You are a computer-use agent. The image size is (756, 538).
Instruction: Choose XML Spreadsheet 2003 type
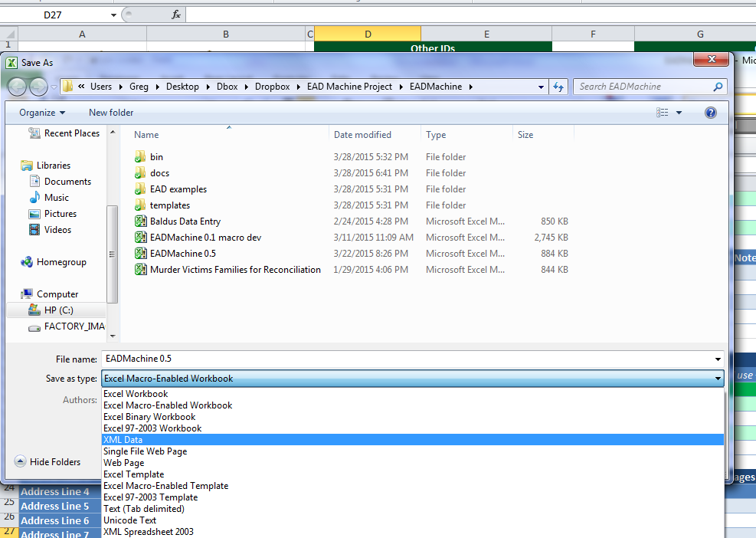click(413, 532)
